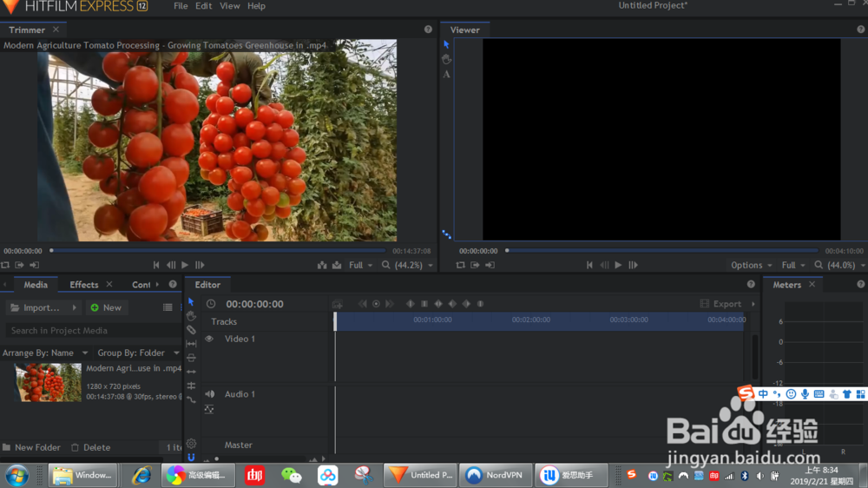This screenshot has height=488, width=868.
Task: Pick the Editor slide tool
Action: tap(191, 357)
